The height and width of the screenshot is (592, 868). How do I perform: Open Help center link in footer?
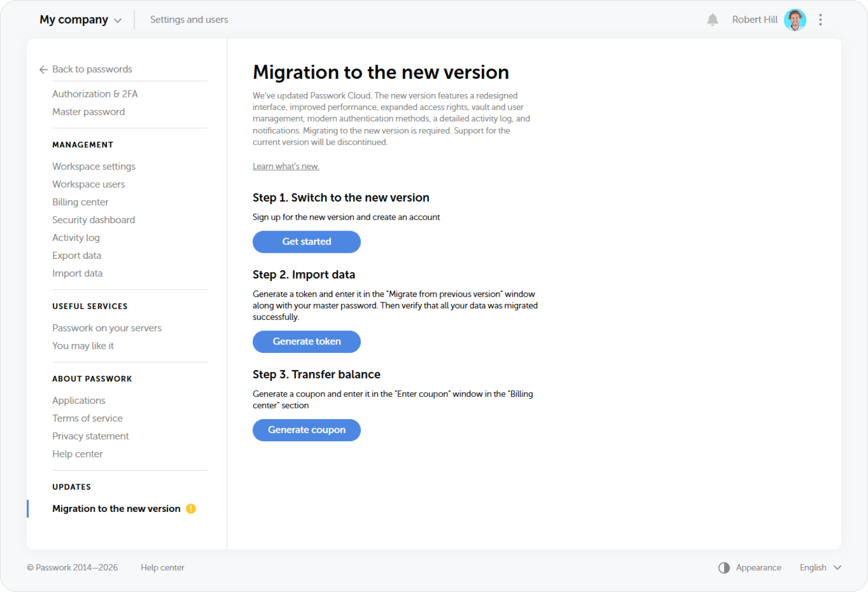162,568
